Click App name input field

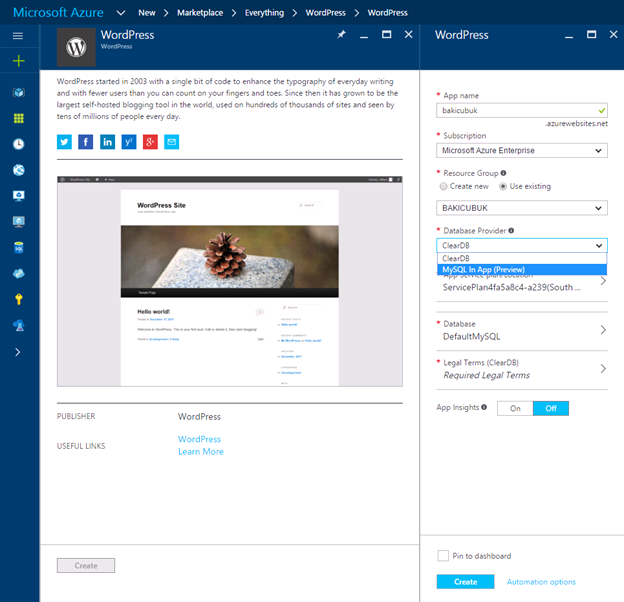point(522,110)
